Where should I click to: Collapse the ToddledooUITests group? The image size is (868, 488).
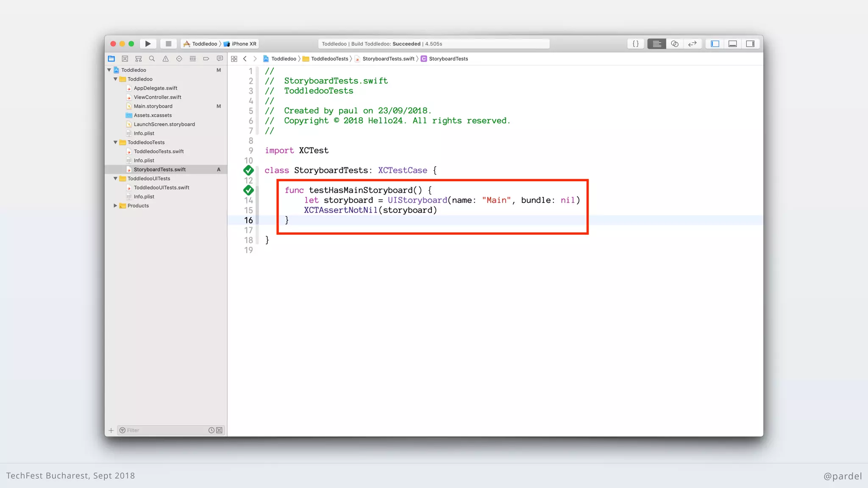[115, 178]
